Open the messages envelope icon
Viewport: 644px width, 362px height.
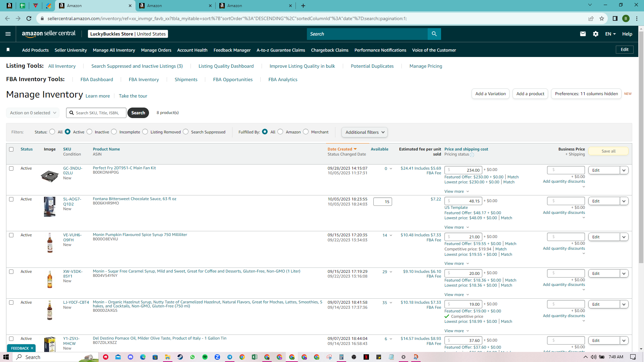(x=583, y=34)
